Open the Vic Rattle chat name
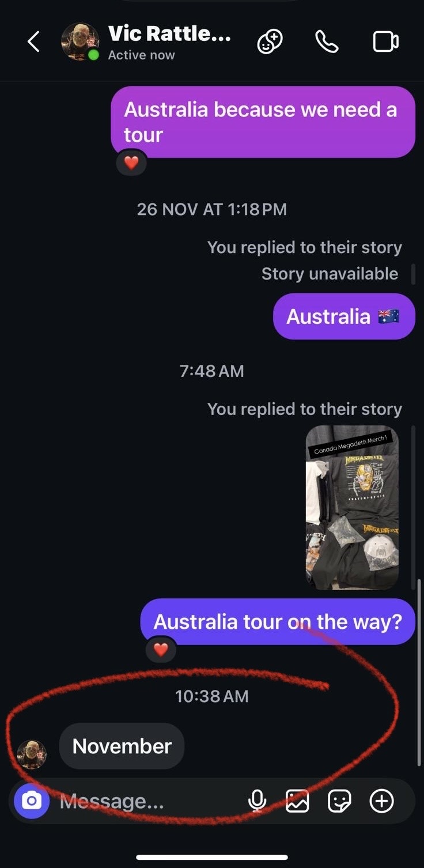Image resolution: width=424 pixels, height=868 pixels. click(169, 34)
